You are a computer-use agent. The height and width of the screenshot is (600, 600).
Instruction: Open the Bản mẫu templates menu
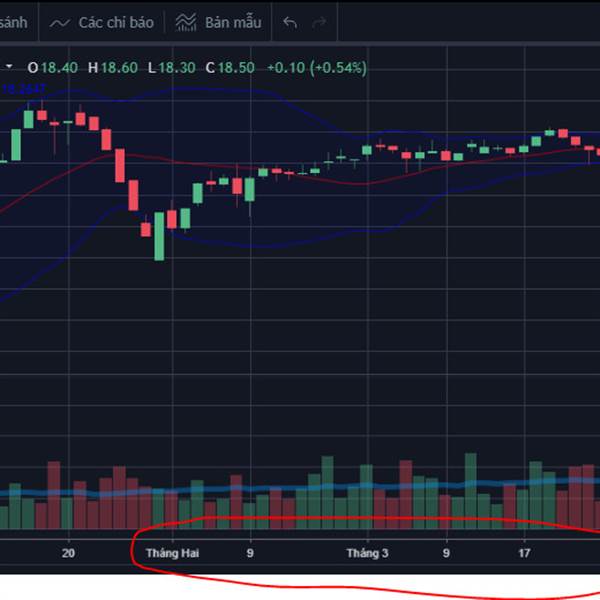(218, 23)
